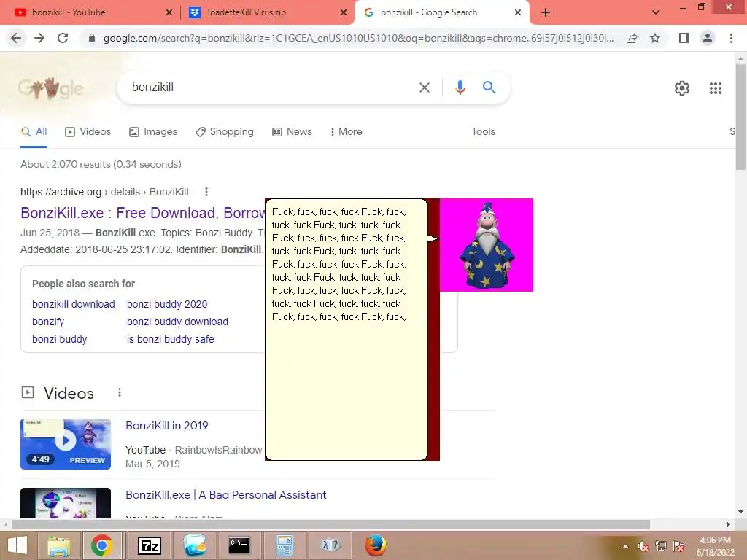Open the tab search dropdown arrow
The width and height of the screenshot is (747, 560).
click(656, 12)
